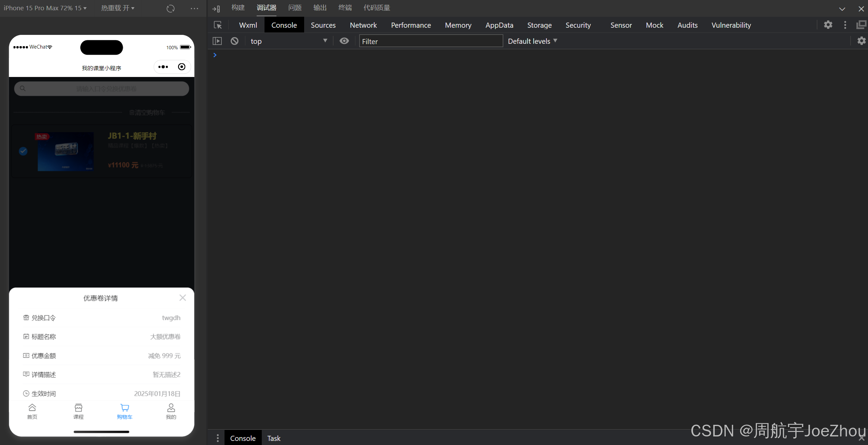
Task: Open devtools settings gear in tab bar
Action: click(x=828, y=25)
